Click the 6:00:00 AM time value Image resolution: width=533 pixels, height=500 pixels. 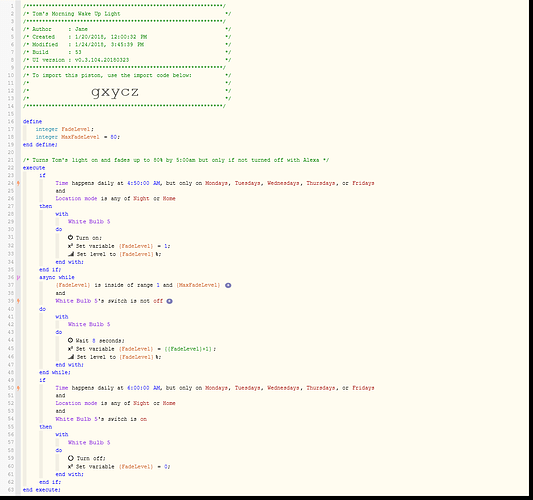[144, 388]
